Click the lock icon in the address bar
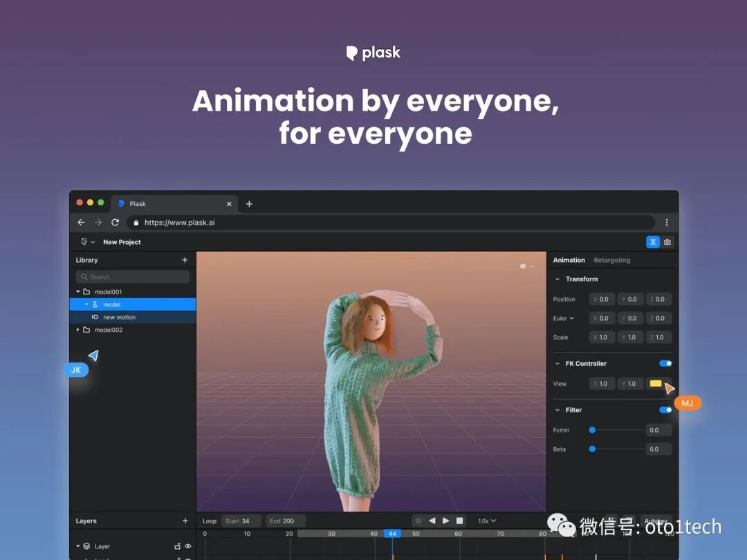The height and width of the screenshot is (560, 747). pos(136,223)
